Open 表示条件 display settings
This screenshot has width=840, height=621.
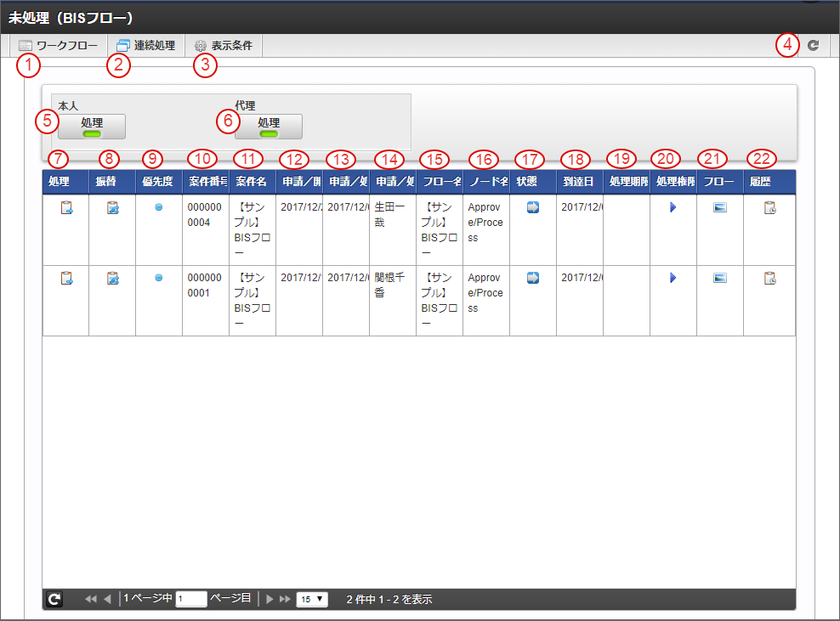[x=224, y=46]
